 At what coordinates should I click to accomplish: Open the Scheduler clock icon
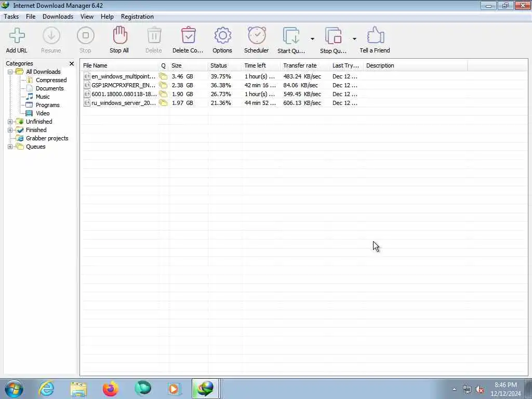tap(257, 35)
